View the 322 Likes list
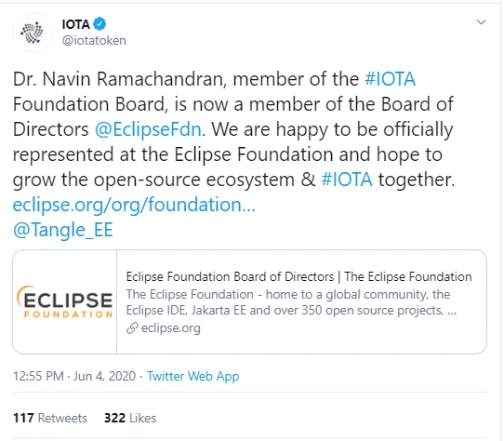Image resolution: width=504 pixels, height=441 pixels. (130, 418)
